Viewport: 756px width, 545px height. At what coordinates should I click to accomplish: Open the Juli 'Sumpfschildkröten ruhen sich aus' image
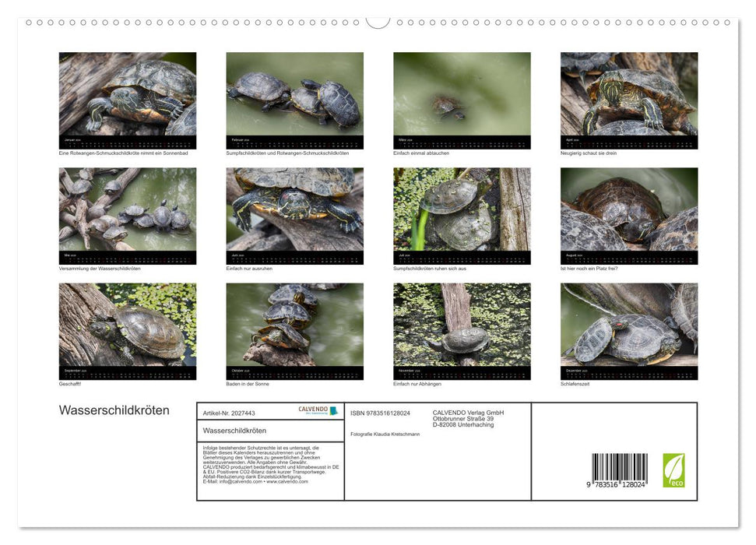[462, 210]
